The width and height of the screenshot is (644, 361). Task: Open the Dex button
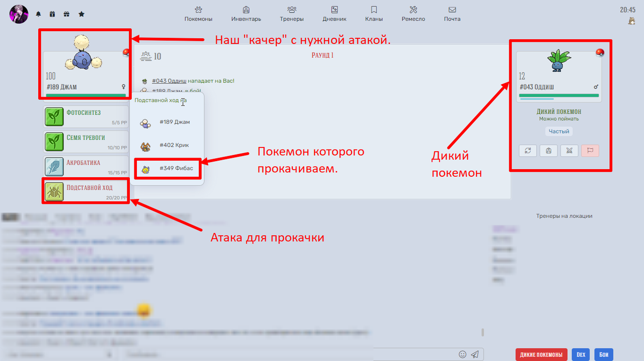[581, 354]
